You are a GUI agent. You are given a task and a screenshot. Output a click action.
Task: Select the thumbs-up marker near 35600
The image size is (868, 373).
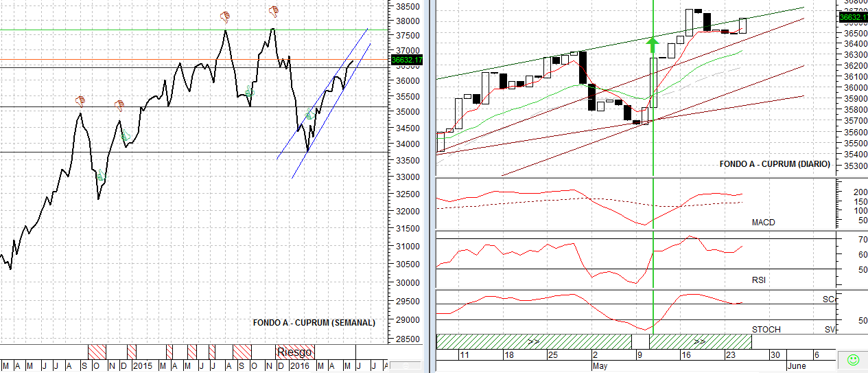(248, 91)
